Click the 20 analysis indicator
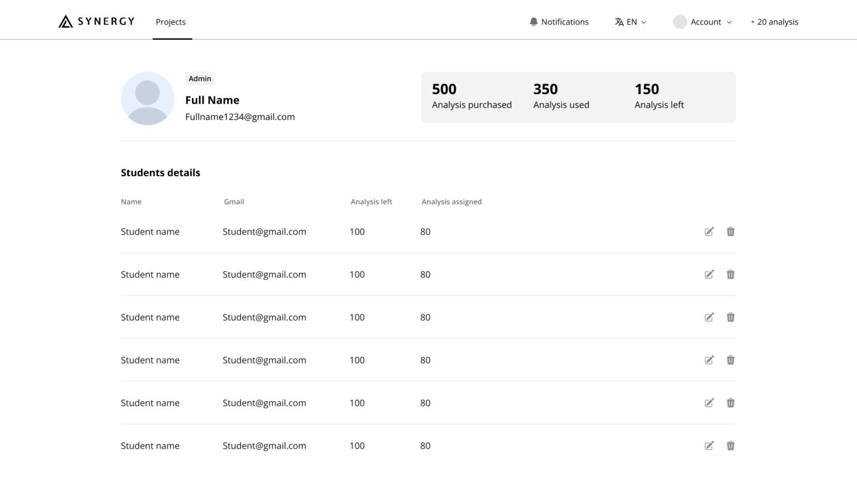The width and height of the screenshot is (857, 504). [777, 22]
